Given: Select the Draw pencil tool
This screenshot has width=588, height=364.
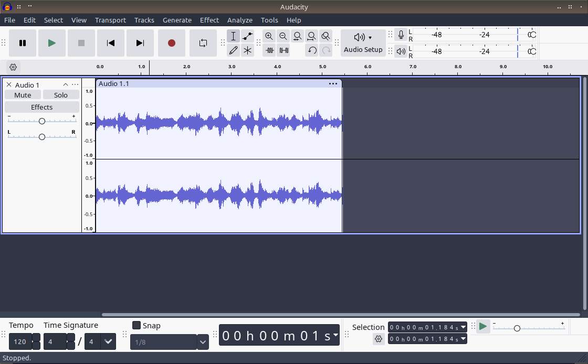Looking at the screenshot, I should 233,50.
